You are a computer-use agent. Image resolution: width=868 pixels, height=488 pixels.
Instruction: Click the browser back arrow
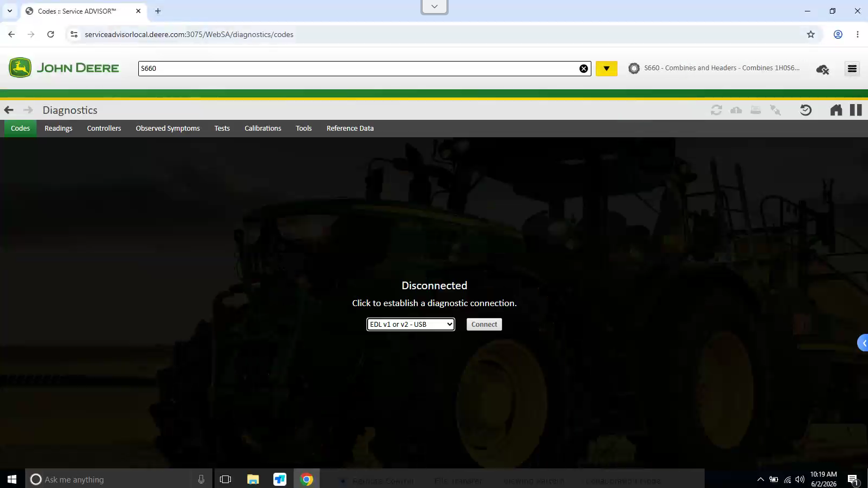click(11, 34)
